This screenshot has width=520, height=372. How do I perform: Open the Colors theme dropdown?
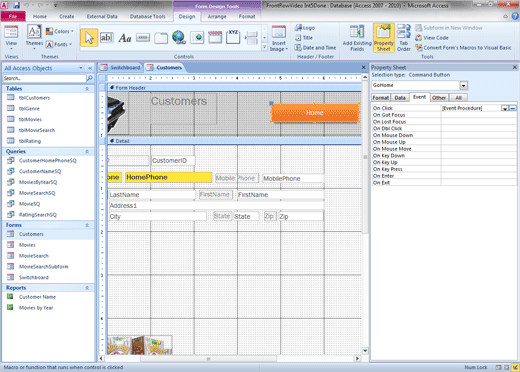point(60,31)
